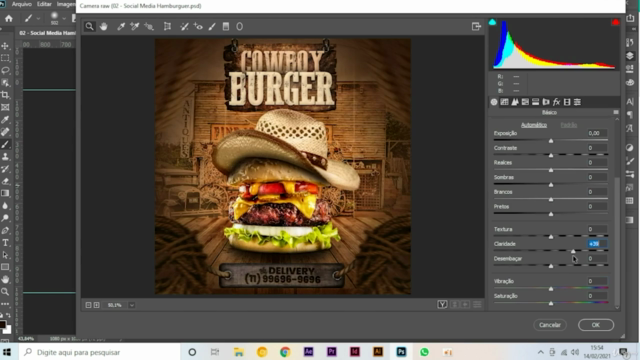Select the Transform tool in Camera Raw
This screenshot has height=360, width=640.
pyautogui.click(x=167, y=27)
